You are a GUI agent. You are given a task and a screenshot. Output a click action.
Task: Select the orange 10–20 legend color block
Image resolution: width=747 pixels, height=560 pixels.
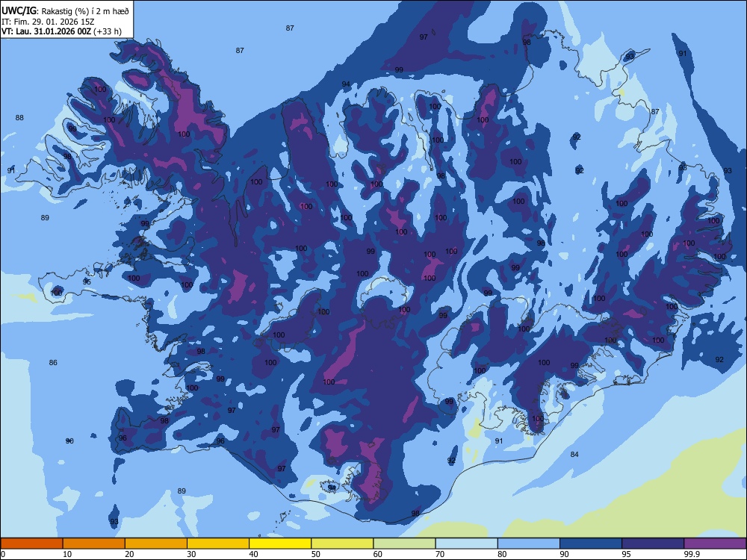click(x=94, y=544)
